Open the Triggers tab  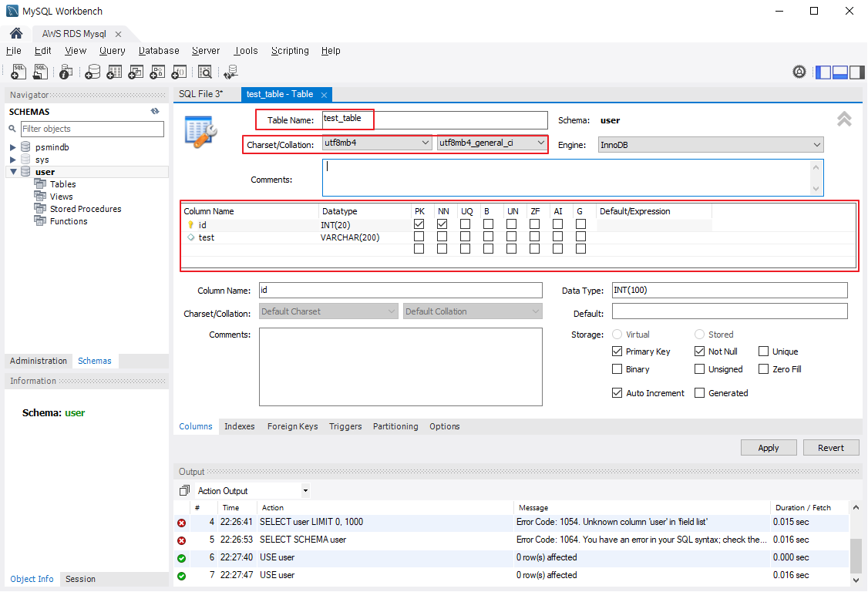345,426
